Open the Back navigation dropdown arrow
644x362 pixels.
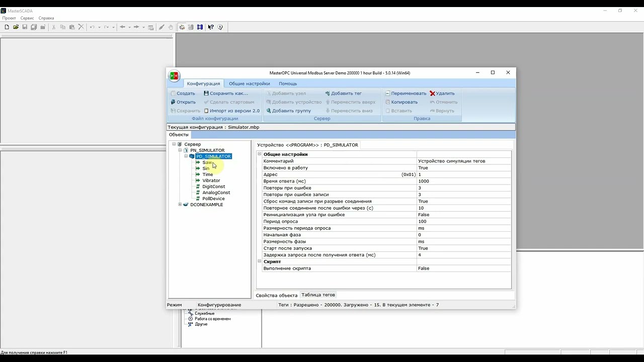coord(129,27)
